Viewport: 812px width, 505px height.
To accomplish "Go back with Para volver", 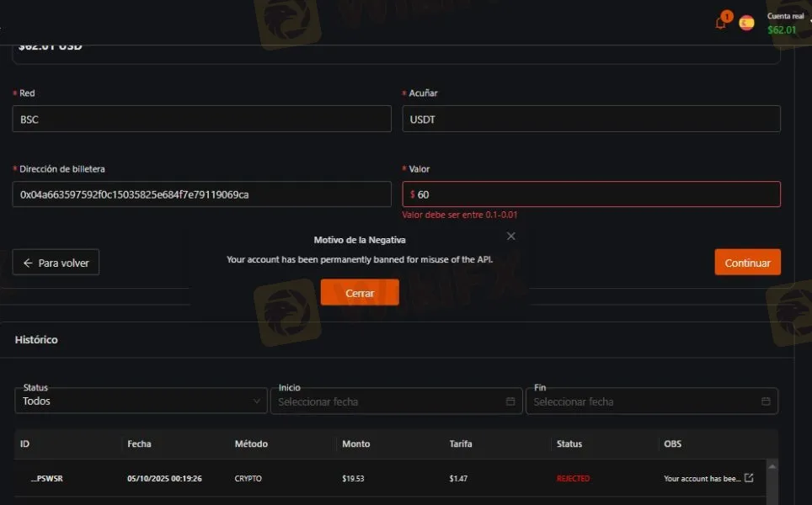I will click(x=56, y=263).
